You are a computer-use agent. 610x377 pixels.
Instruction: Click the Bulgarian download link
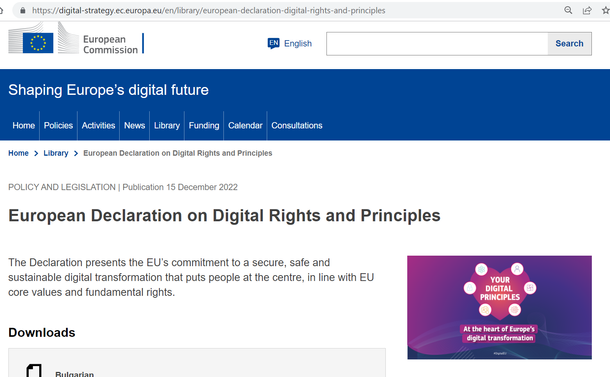tap(74, 374)
